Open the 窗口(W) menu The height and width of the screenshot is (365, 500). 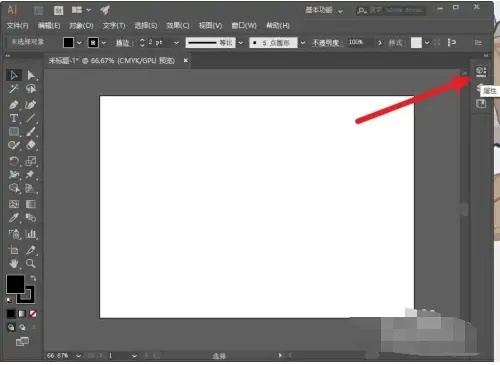[244, 26]
